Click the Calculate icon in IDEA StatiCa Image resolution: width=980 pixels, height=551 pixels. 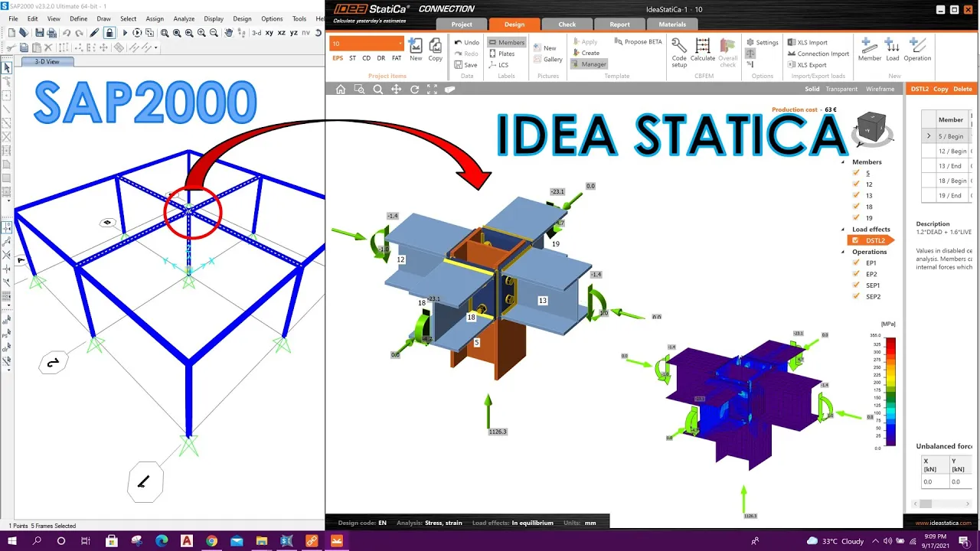pos(703,51)
